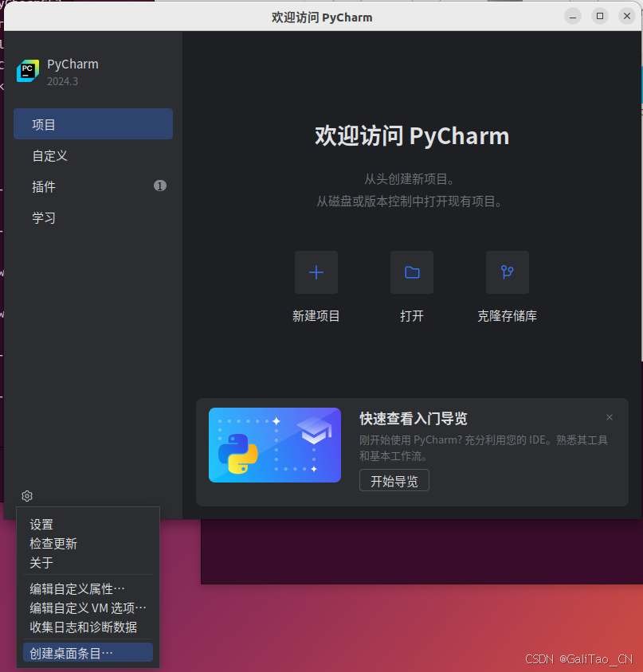Image resolution: width=643 pixels, height=672 pixels.
Task: Select 检查更新 menu entry
Action: tap(88, 544)
